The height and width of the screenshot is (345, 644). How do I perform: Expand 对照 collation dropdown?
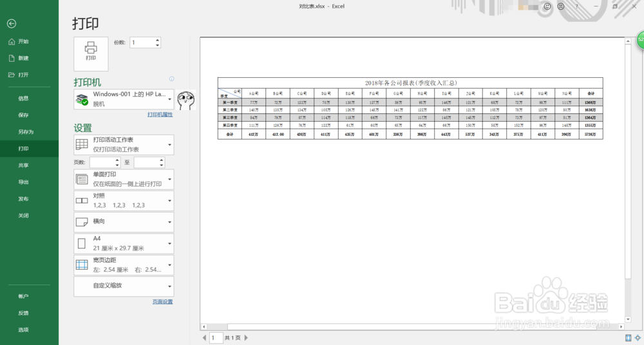point(124,201)
